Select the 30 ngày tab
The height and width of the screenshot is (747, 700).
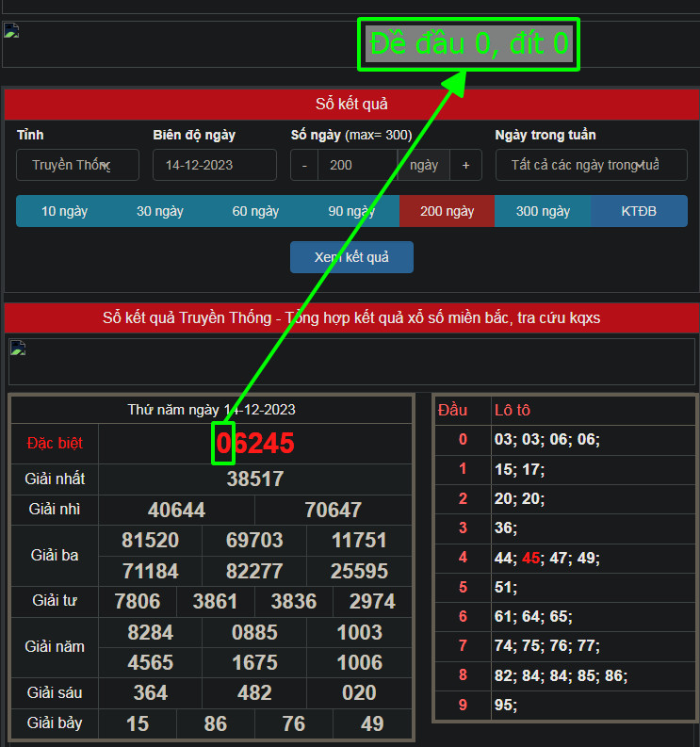(160, 211)
